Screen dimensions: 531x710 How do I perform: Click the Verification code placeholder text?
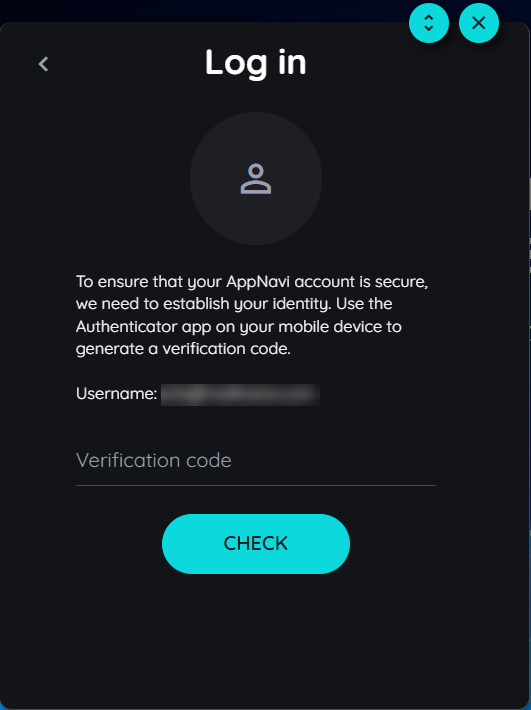154,461
